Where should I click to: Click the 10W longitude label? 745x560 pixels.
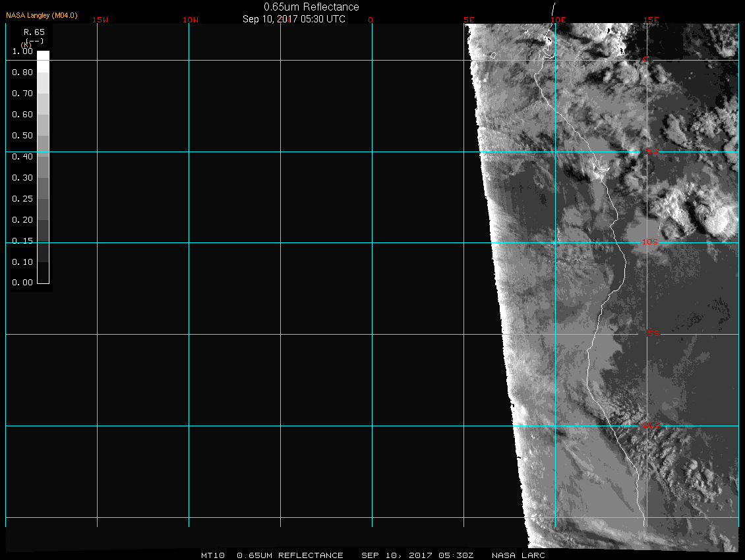coord(191,20)
